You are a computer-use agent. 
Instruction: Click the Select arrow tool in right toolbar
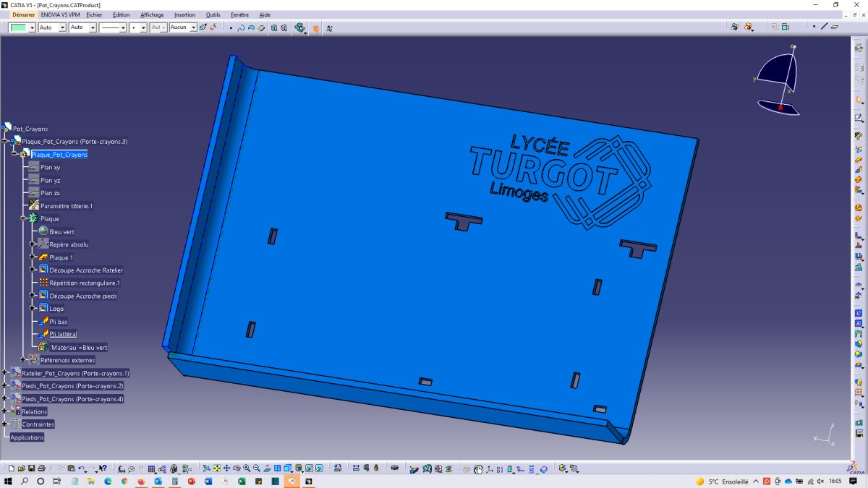point(859,100)
